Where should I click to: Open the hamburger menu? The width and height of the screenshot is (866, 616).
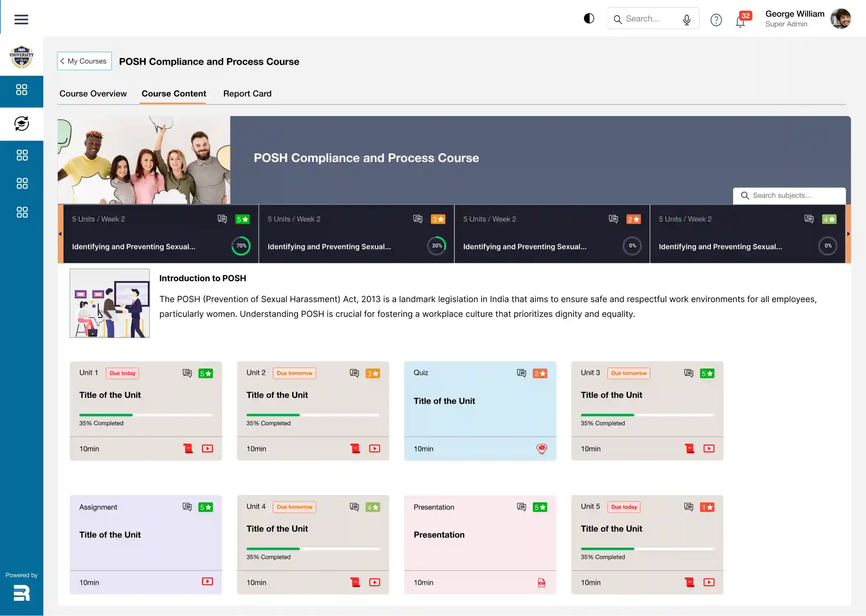(21, 19)
